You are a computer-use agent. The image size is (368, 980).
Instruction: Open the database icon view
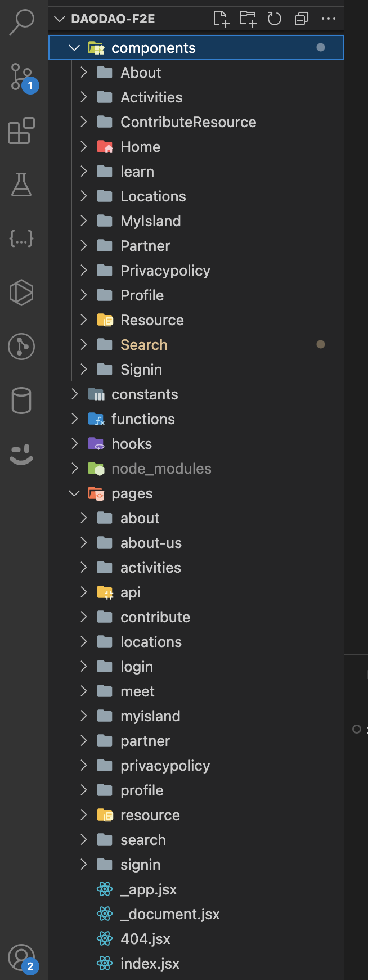[x=21, y=401]
